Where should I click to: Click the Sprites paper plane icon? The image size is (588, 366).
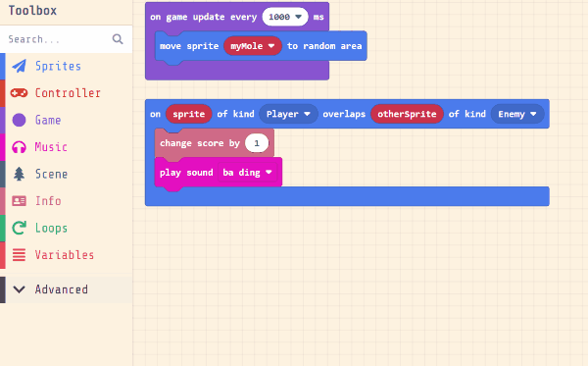click(x=19, y=66)
